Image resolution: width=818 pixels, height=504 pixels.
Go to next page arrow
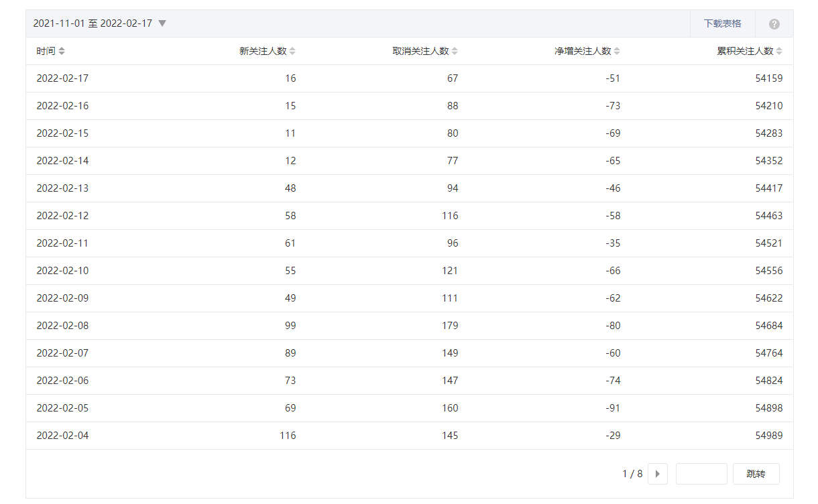657,474
